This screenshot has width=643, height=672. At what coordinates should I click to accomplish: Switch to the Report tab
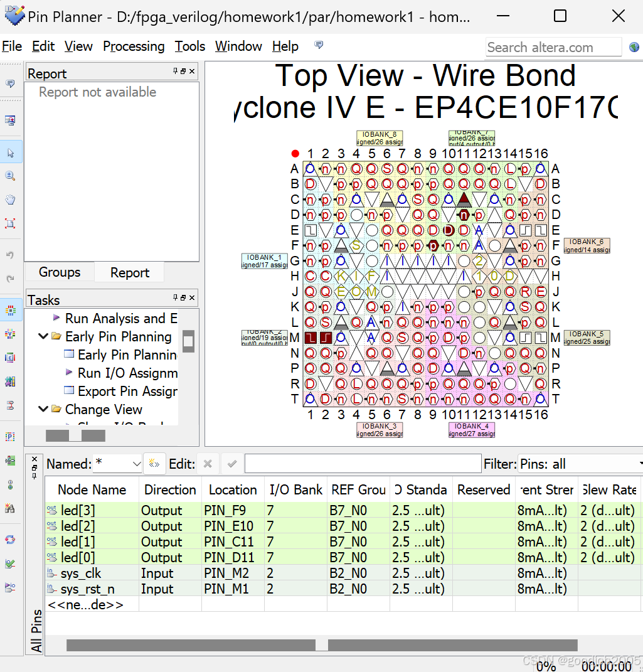[130, 272]
